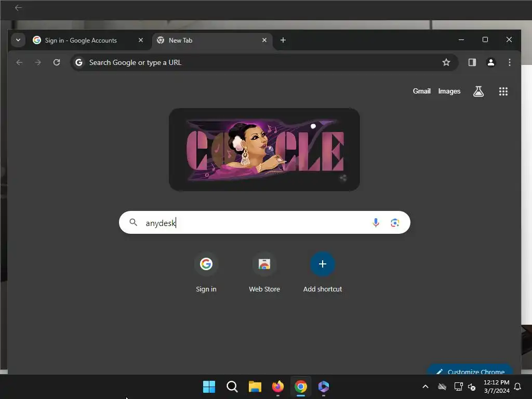Open the Chrome three-dot menu
The width and height of the screenshot is (532, 399).
509,62
